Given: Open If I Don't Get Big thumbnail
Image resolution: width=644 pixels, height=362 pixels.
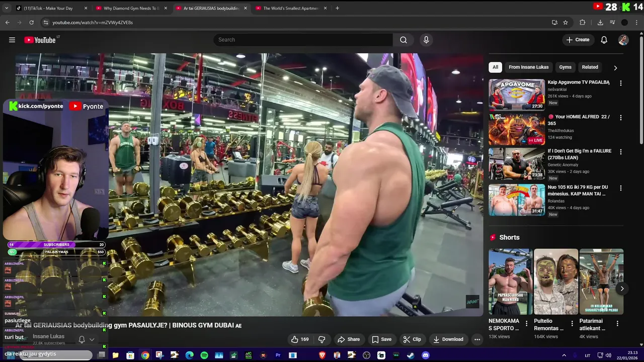Looking at the screenshot, I should coord(517,163).
